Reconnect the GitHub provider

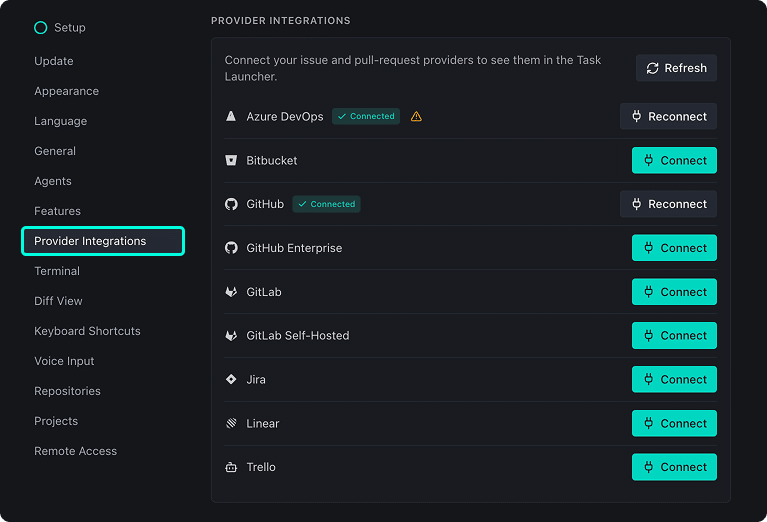[668, 204]
